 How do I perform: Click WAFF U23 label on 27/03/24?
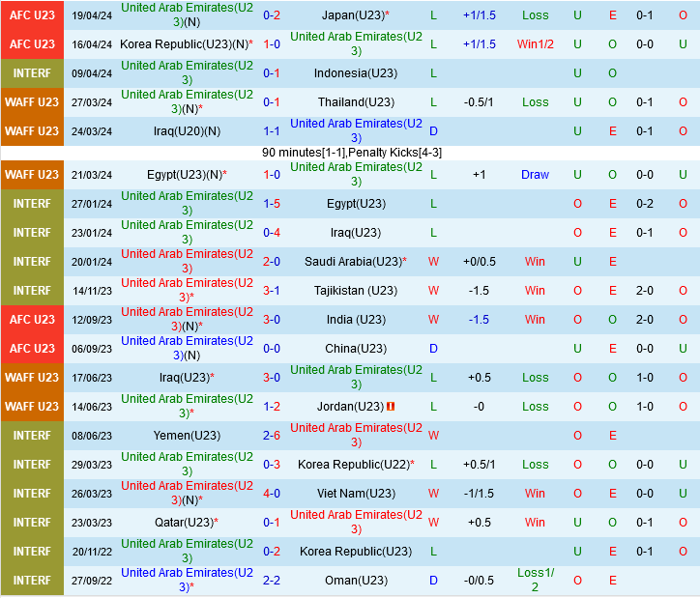tap(32, 102)
